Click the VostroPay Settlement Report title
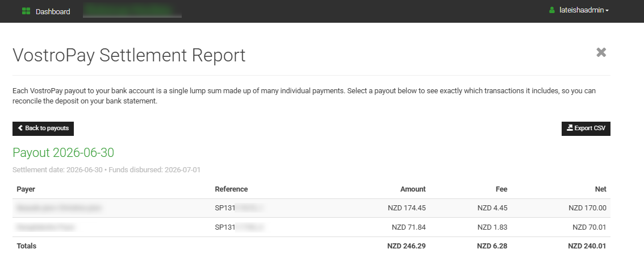 point(129,55)
